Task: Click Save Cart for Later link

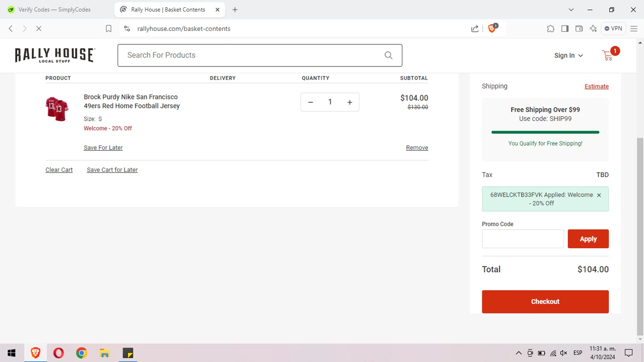Action: click(x=112, y=170)
